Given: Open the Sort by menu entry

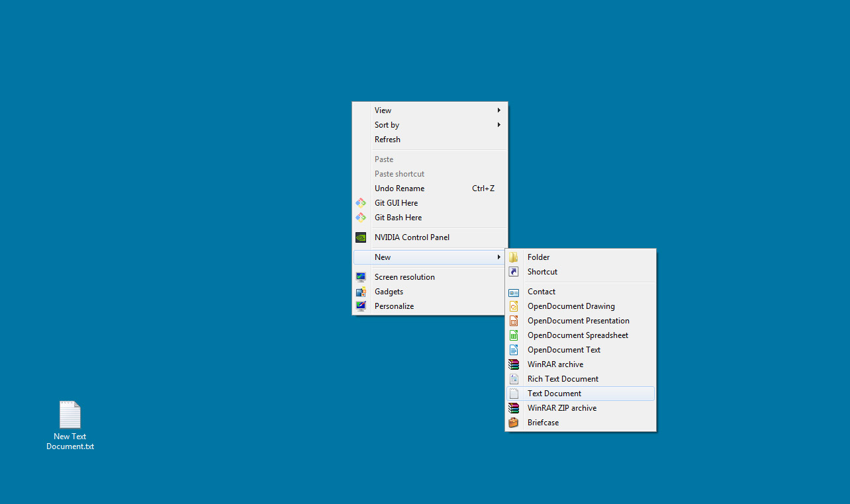Looking at the screenshot, I should click(x=430, y=125).
